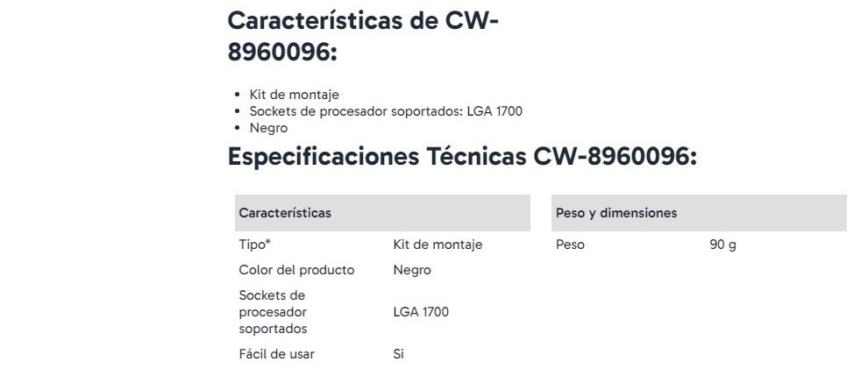
Task: Click the 'Características de CW-8960096' heading
Action: tap(363, 35)
